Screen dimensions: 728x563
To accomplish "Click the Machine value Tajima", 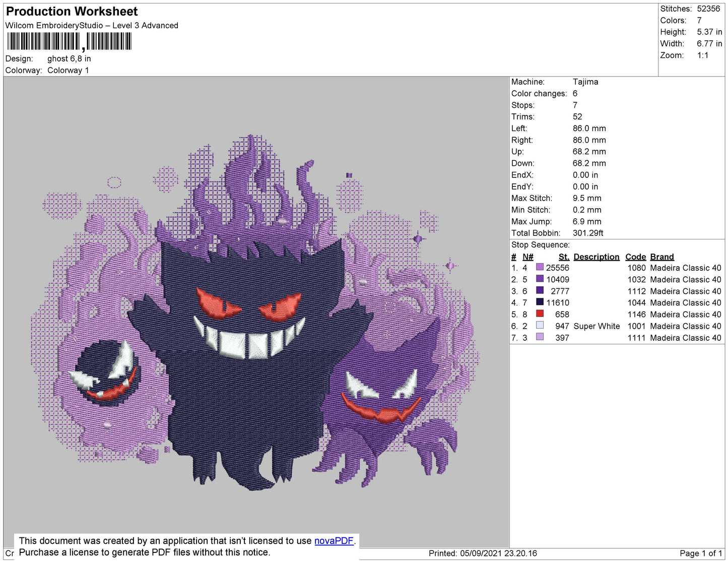I will coord(585,82).
